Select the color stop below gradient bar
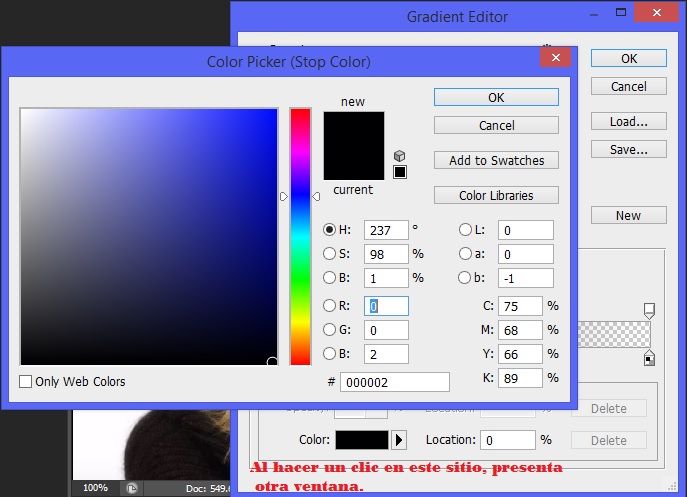 (x=649, y=358)
